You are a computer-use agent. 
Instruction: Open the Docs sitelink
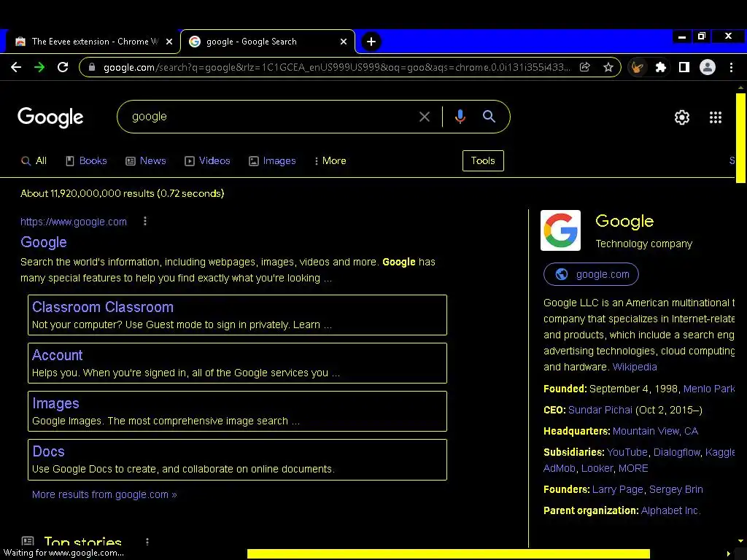(49, 451)
